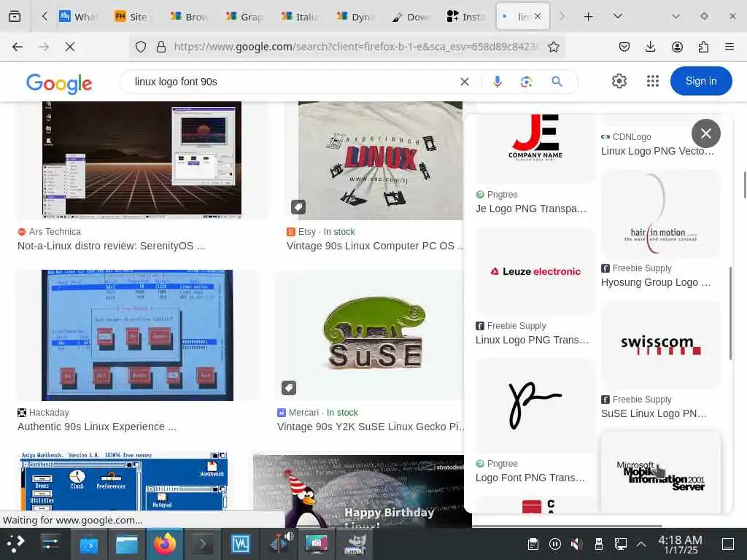Start a search by voice

click(x=498, y=82)
